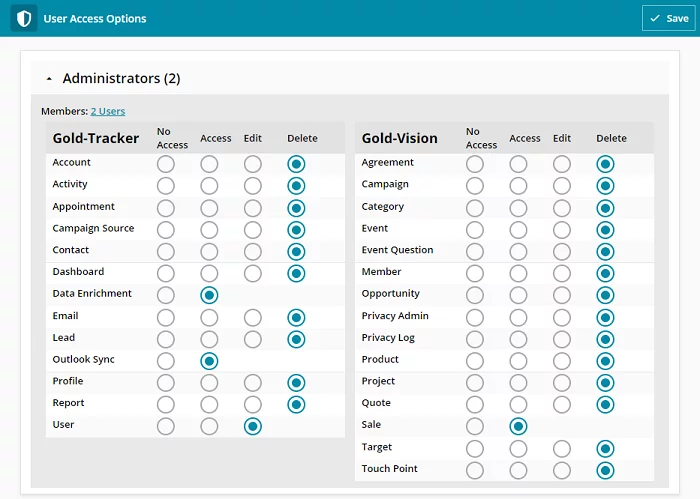Select Delete permission for Member

[x=605, y=274]
